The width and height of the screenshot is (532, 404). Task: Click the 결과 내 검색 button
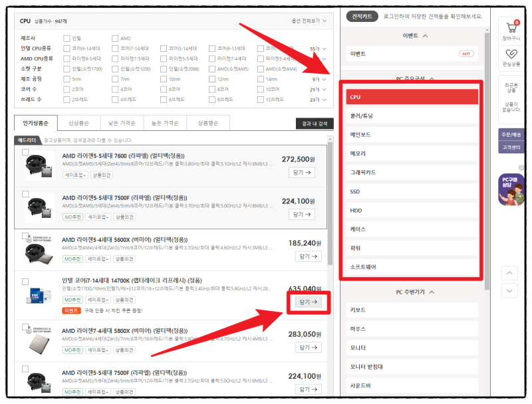[x=315, y=124]
